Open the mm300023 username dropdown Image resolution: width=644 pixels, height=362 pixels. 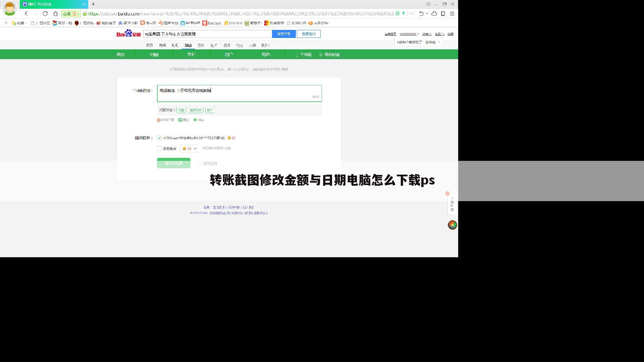(x=409, y=34)
